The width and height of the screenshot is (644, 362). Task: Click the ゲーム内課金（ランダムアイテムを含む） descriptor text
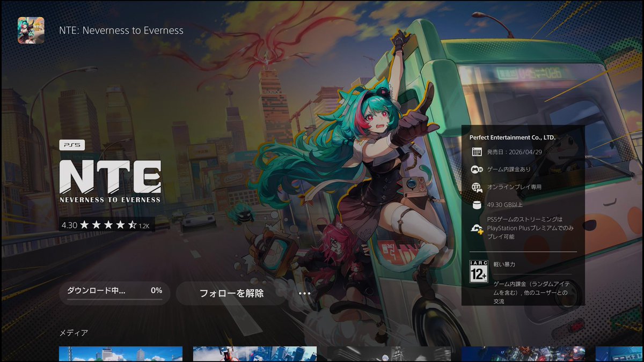(x=531, y=292)
